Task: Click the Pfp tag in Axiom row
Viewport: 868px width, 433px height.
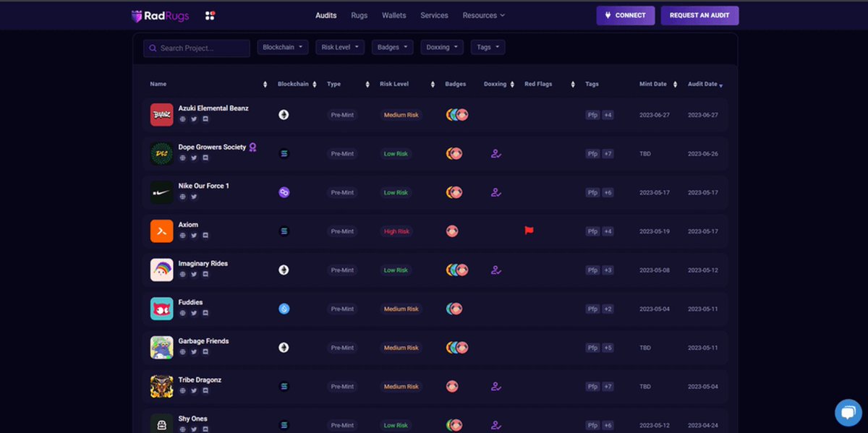Action: click(x=592, y=231)
